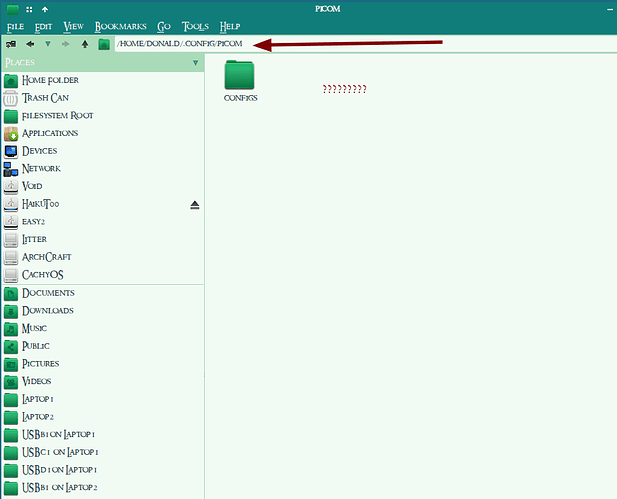Expand the history dropdown arrow

(x=47, y=44)
